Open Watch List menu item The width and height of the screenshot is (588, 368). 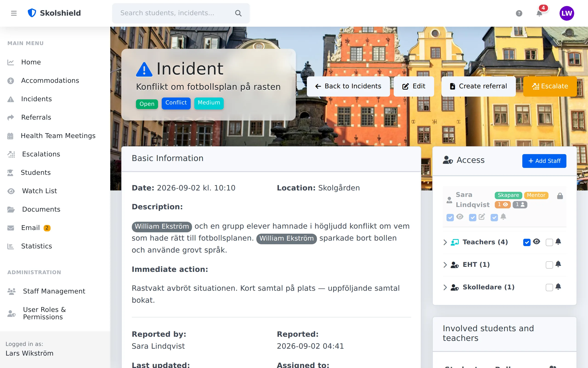click(x=55, y=191)
